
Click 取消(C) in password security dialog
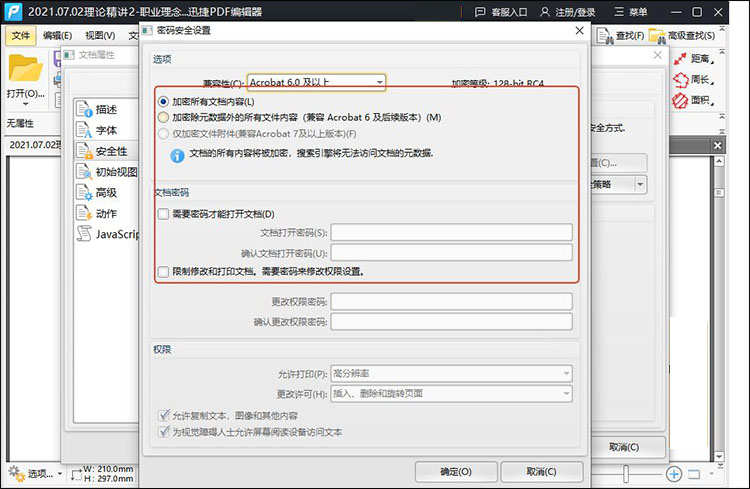click(542, 472)
